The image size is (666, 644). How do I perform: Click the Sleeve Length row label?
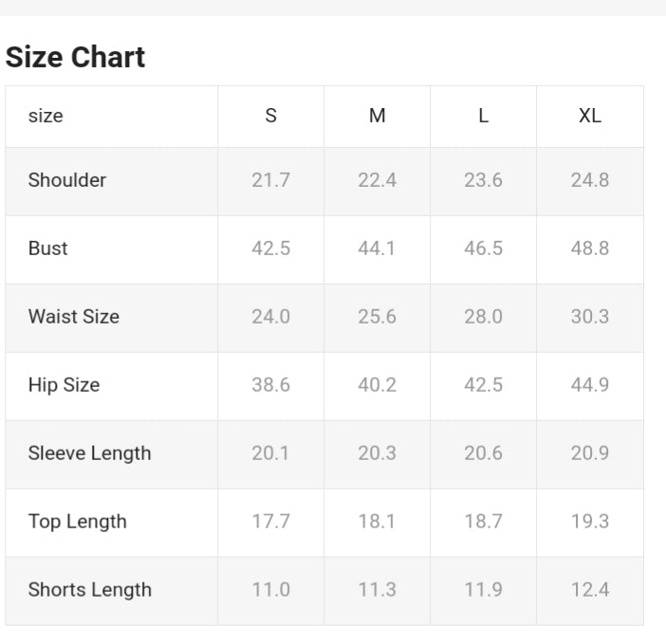[89, 453]
